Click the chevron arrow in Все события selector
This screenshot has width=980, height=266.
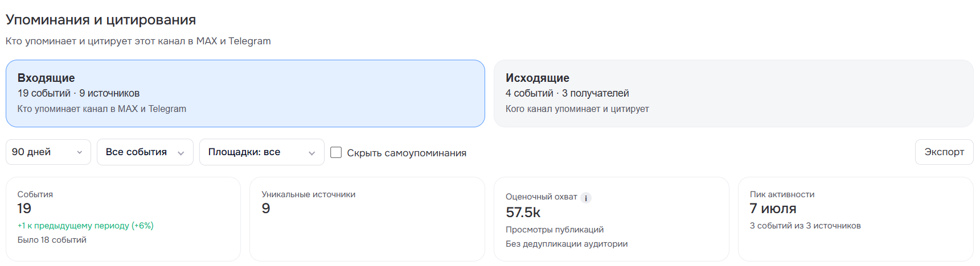(x=181, y=153)
